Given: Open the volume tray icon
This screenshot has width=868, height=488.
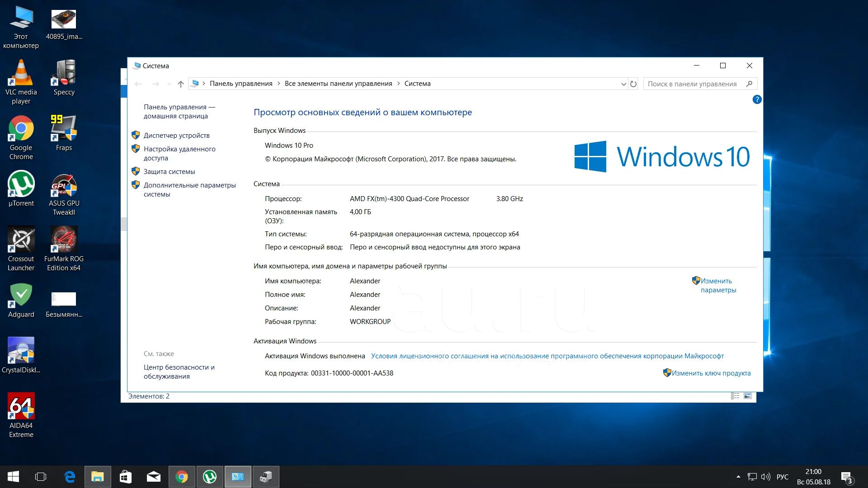Looking at the screenshot, I should (x=765, y=477).
